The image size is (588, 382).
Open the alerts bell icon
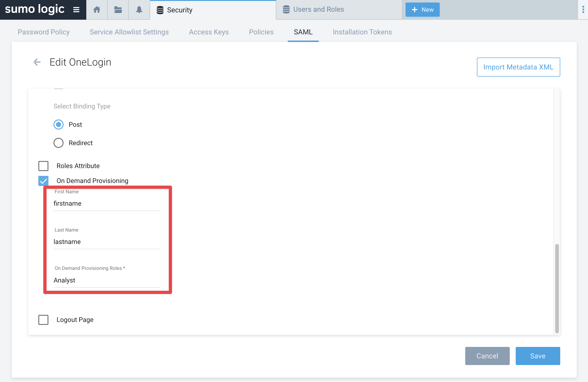[x=139, y=10]
